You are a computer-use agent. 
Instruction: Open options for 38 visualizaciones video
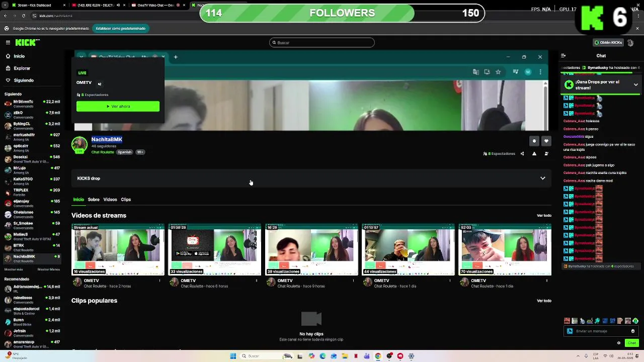(353, 281)
